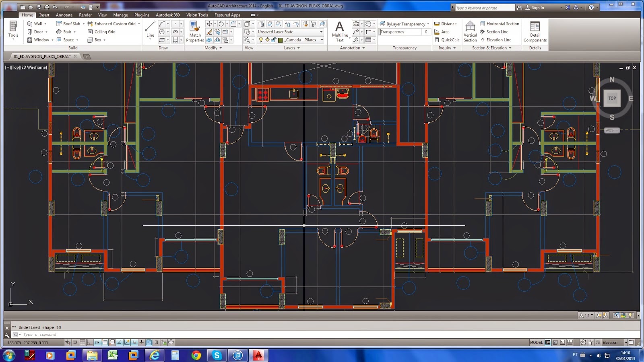
Task: Open the Unsaved Layer State dropdown
Action: [290, 32]
